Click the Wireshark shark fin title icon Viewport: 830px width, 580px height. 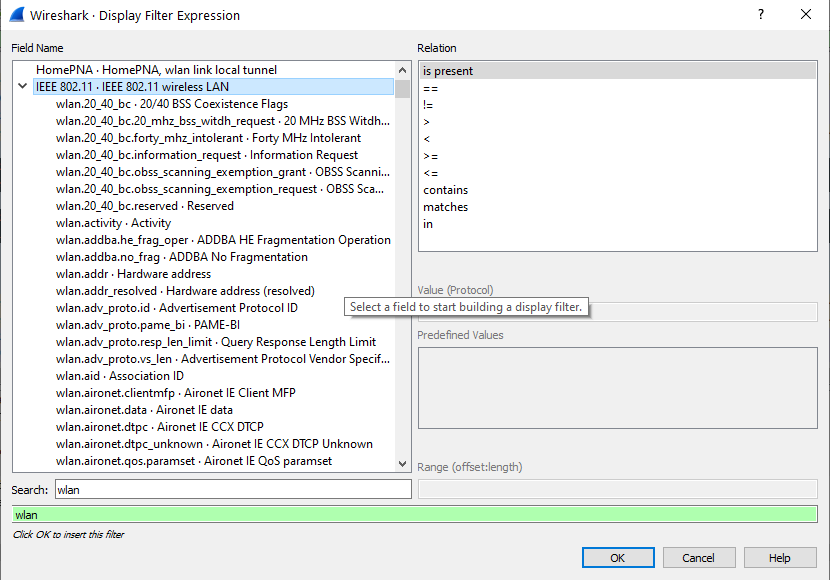click(17, 15)
